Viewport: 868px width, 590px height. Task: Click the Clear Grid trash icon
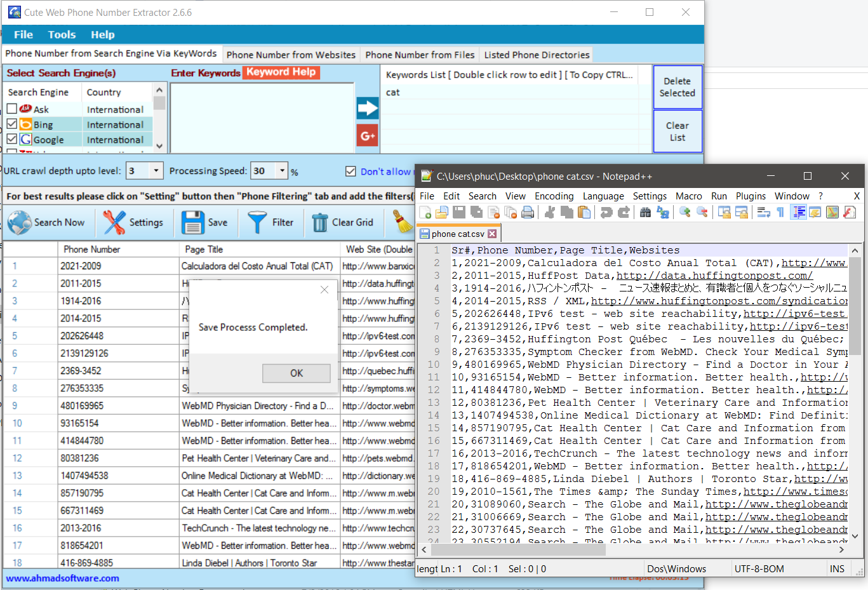[320, 223]
